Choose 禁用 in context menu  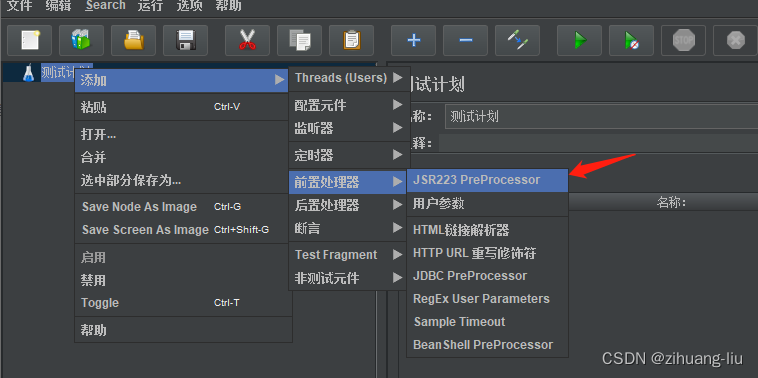click(x=183, y=280)
